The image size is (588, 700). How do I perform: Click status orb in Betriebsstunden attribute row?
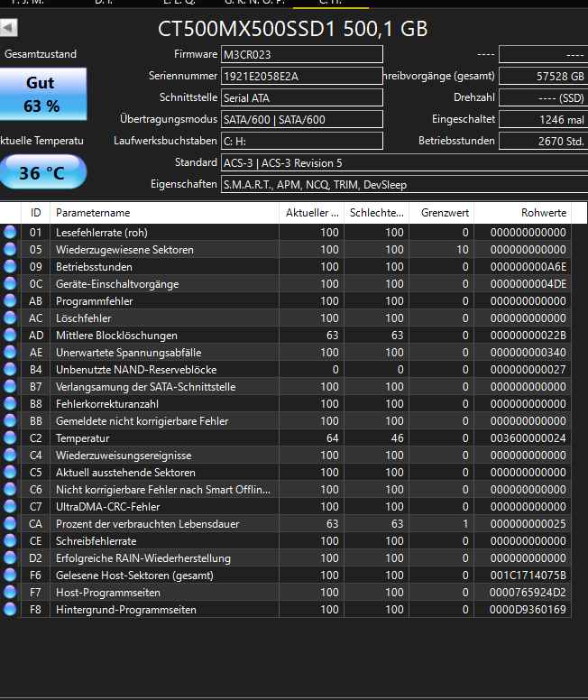[10, 266]
